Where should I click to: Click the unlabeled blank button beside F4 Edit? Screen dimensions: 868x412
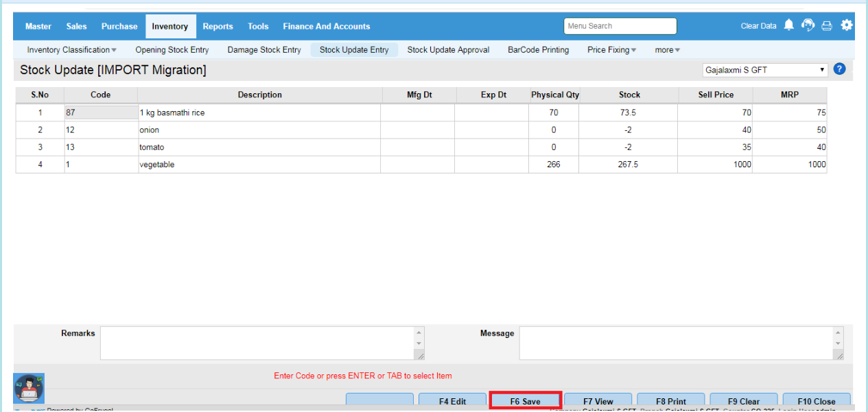(x=379, y=402)
